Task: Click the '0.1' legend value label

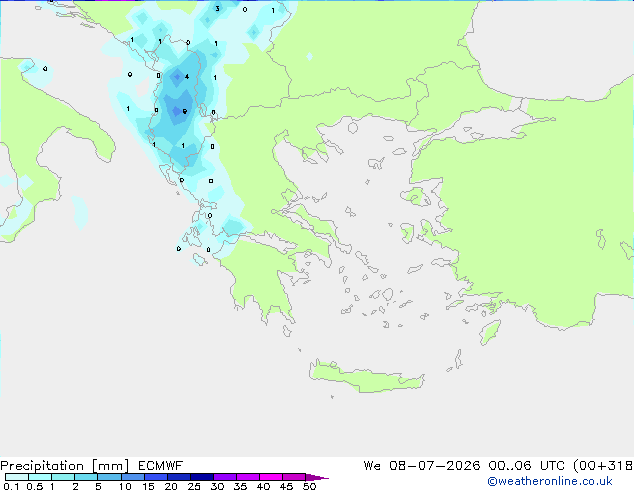Action: pyautogui.click(x=10, y=486)
